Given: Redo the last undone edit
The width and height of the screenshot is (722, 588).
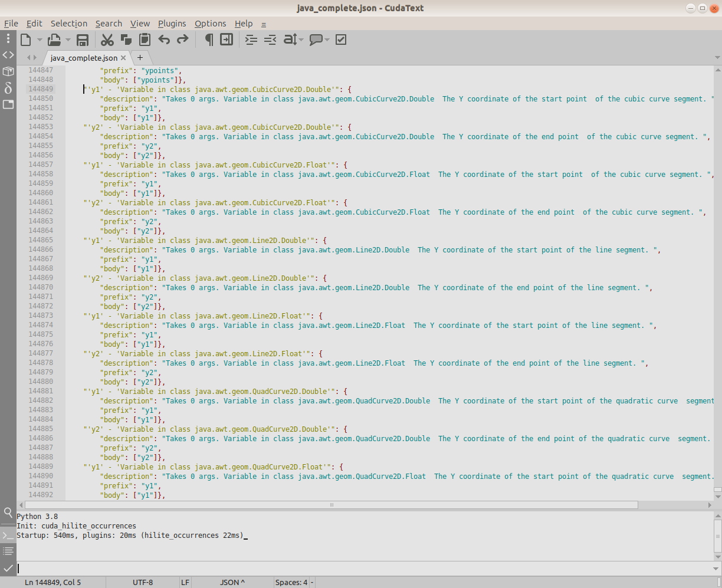Looking at the screenshot, I should [x=183, y=40].
